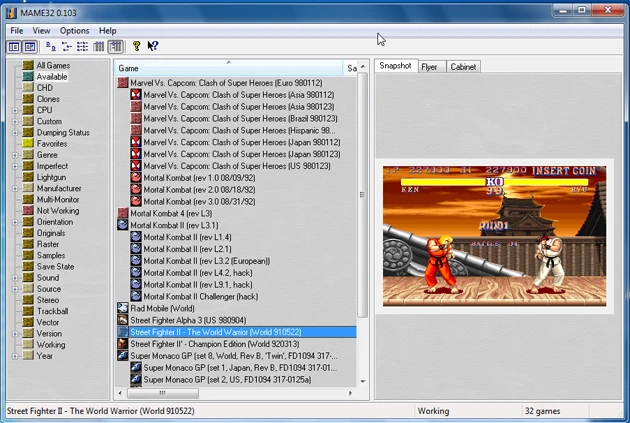Click the game list horizontal scrollbar thumb
630x423 pixels.
(163, 393)
